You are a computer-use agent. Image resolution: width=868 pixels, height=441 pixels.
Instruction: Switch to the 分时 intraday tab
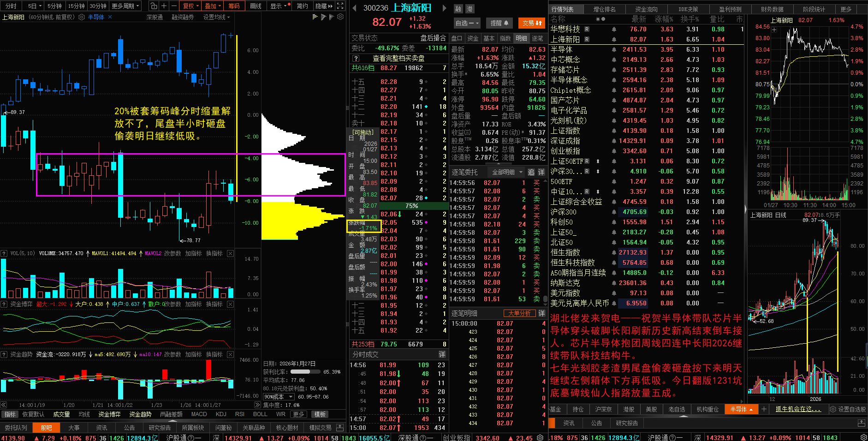[11, 6]
